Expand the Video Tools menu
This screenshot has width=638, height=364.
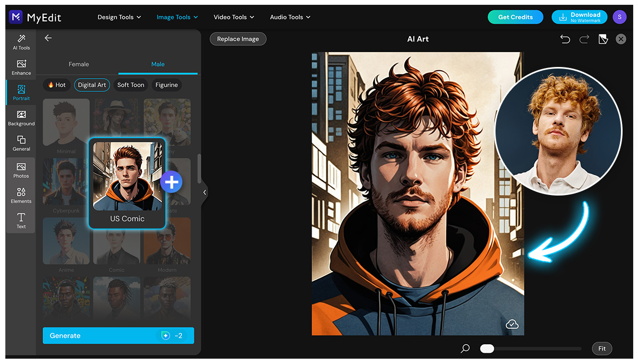coord(233,16)
